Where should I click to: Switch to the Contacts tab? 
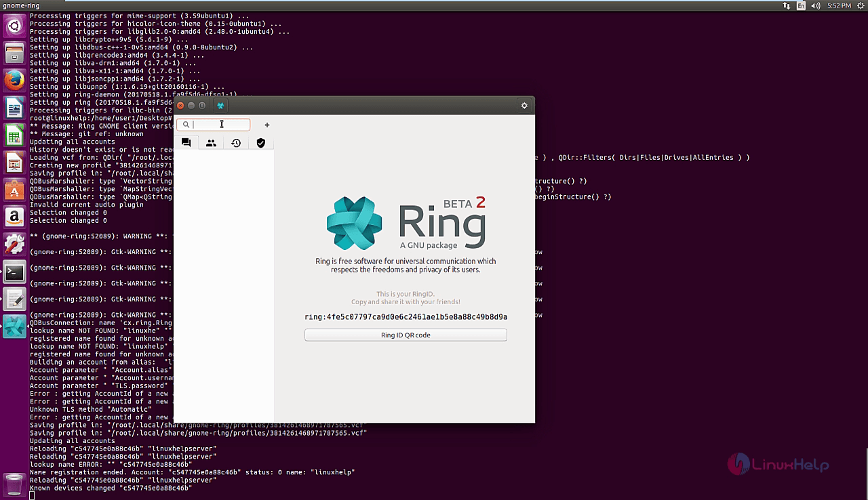[211, 143]
